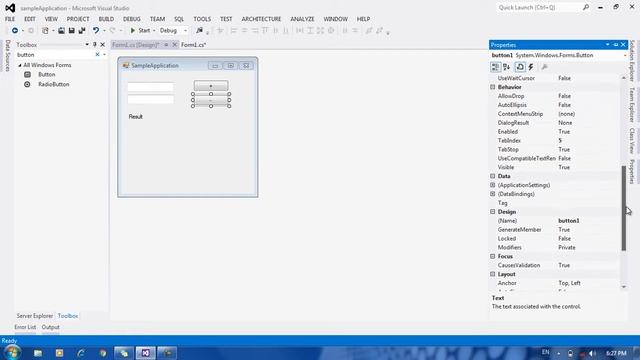Click the New Project toolbar icon

pyautogui.click(x=45, y=31)
